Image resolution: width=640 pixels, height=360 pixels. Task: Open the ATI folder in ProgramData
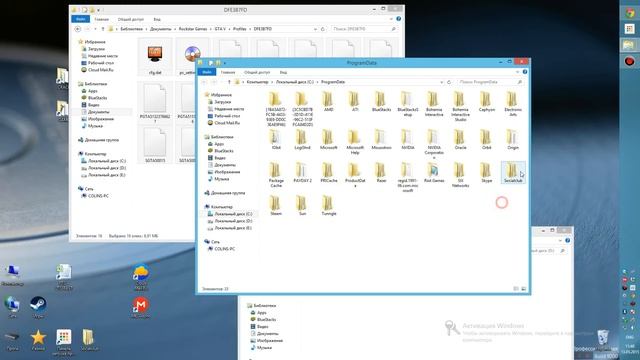click(355, 102)
